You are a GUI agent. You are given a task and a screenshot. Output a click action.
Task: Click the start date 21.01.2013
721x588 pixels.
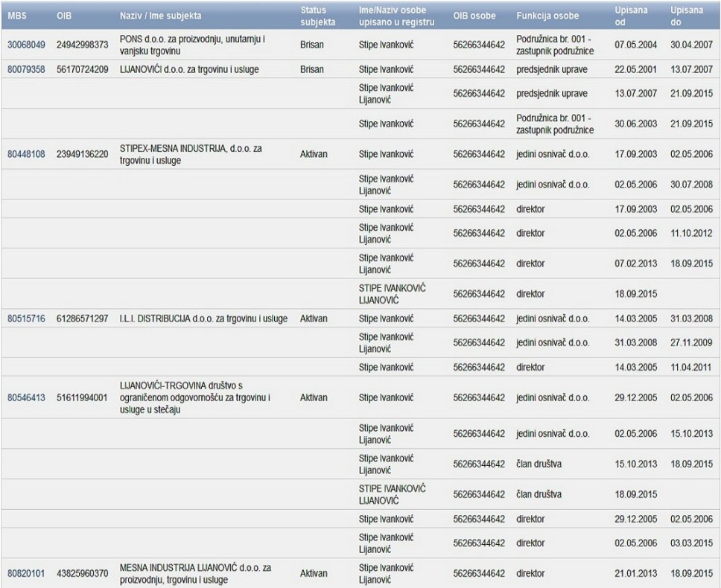click(635, 574)
